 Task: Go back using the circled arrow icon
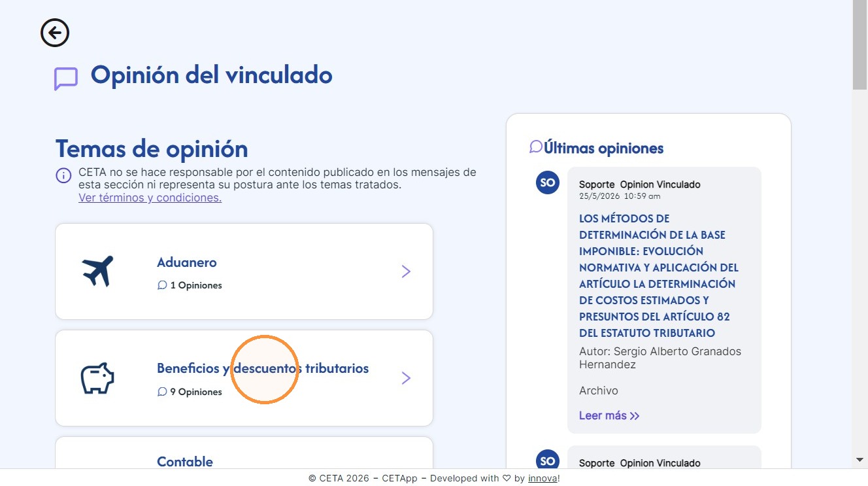55,33
